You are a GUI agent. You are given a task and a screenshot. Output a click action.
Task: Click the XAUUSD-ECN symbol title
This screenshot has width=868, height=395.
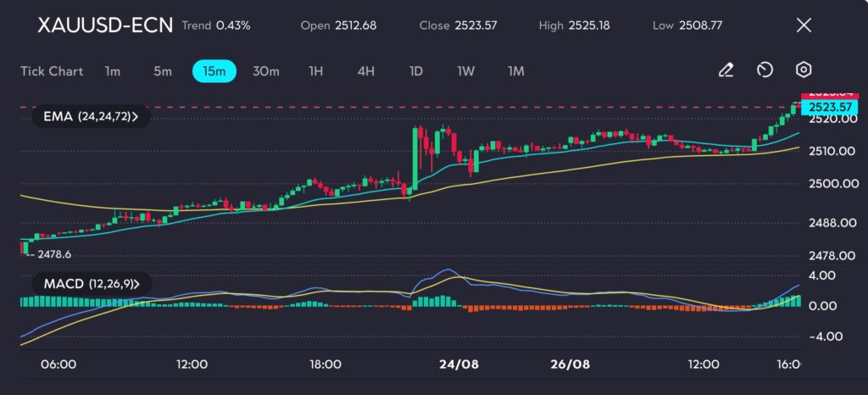(105, 25)
